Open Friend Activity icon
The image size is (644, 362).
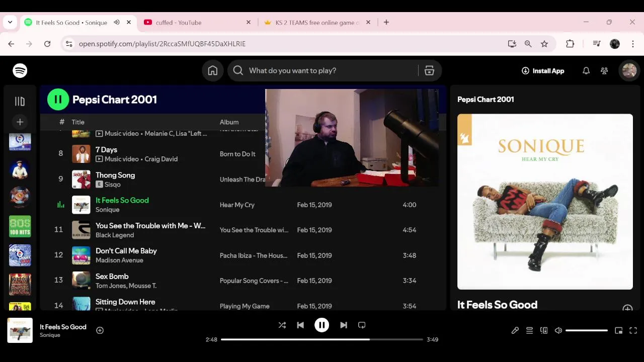[604, 71]
